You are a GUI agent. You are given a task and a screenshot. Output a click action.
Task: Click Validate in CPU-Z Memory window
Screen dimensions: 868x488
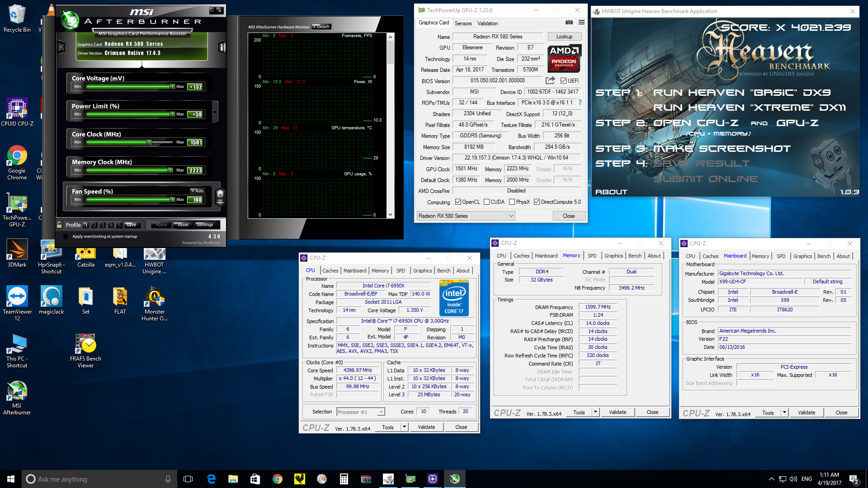pyautogui.click(x=618, y=412)
